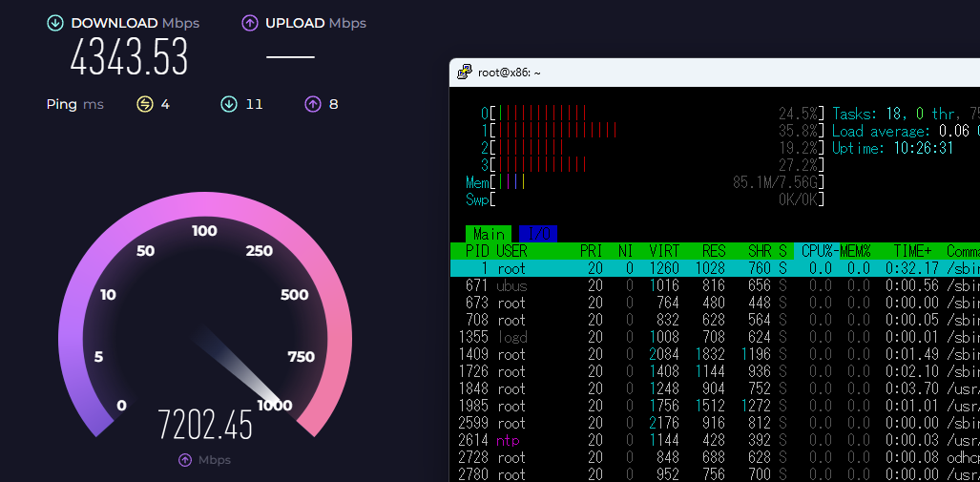Image resolution: width=980 pixels, height=482 pixels.
Task: Select the ntp process row with PID 2614
Action: coord(668,440)
